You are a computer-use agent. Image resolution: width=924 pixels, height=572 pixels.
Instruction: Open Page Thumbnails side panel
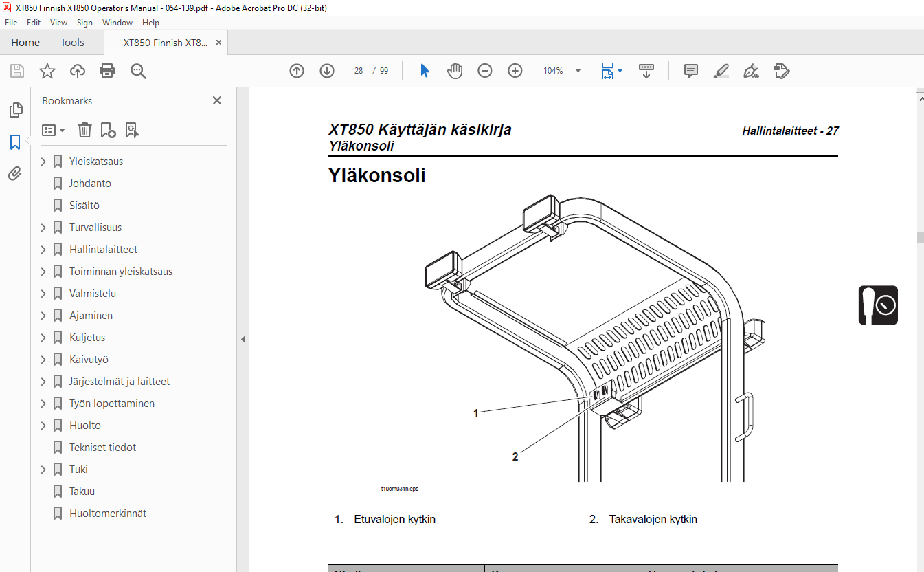[x=15, y=110]
